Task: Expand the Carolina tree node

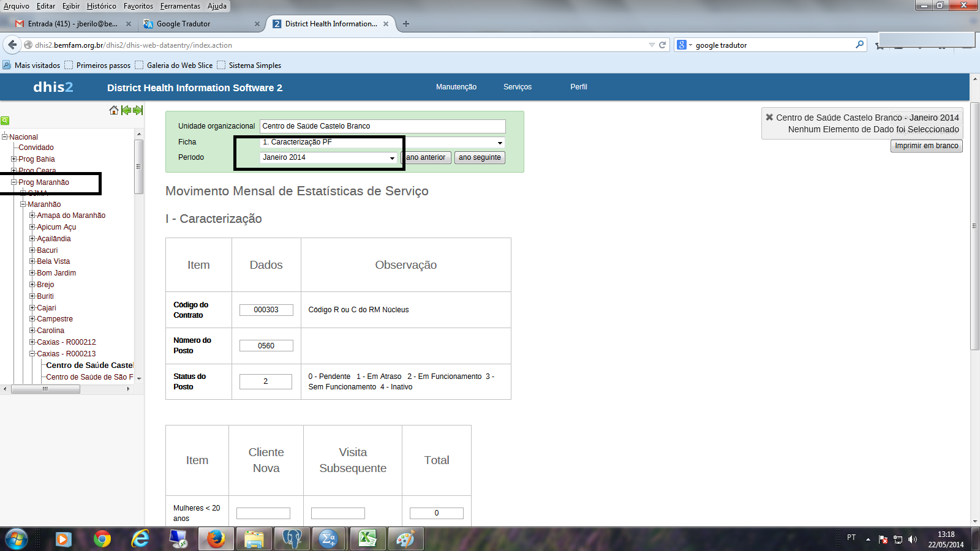Action: [32, 330]
